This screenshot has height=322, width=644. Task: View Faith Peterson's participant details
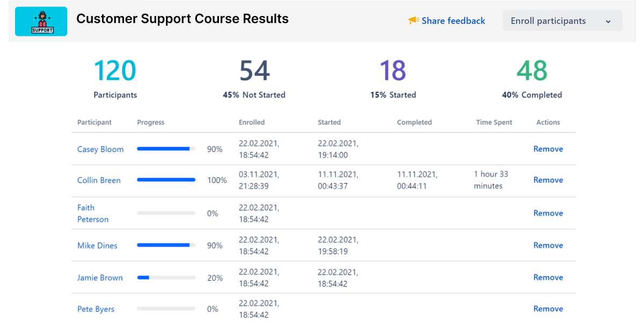coord(93,213)
